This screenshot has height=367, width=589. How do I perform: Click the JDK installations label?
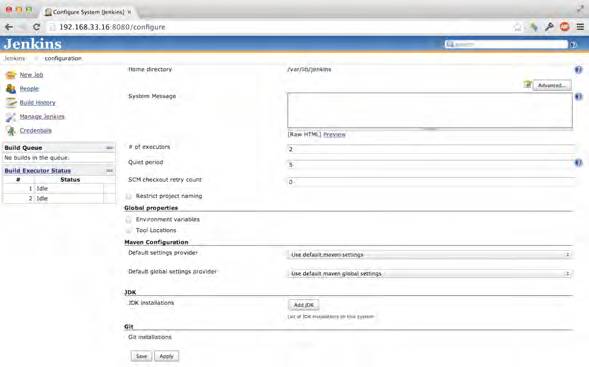point(151,303)
